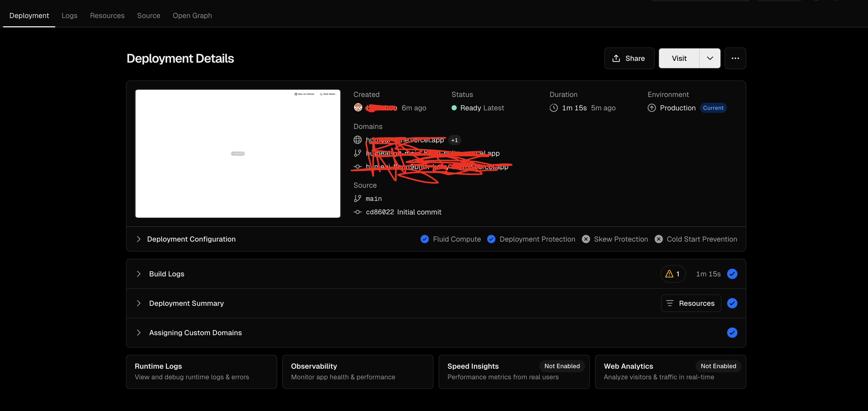This screenshot has width=868, height=411.
Task: Click the Share button
Action: point(629,58)
